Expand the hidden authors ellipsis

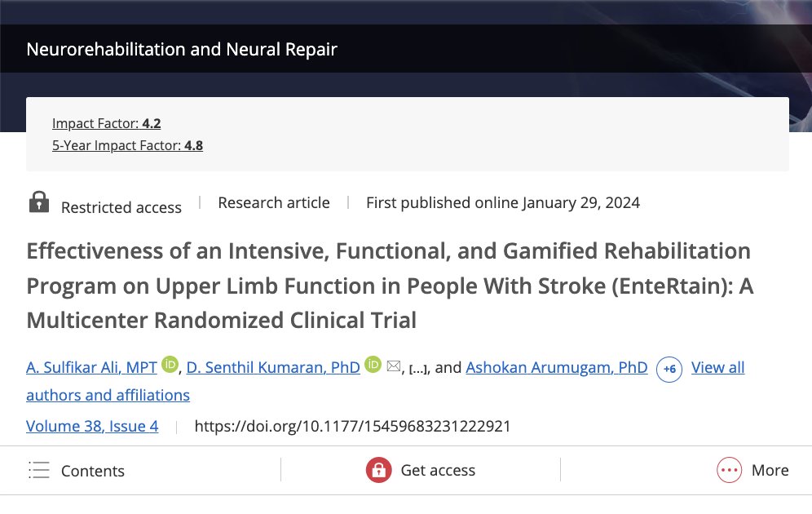[x=418, y=369]
